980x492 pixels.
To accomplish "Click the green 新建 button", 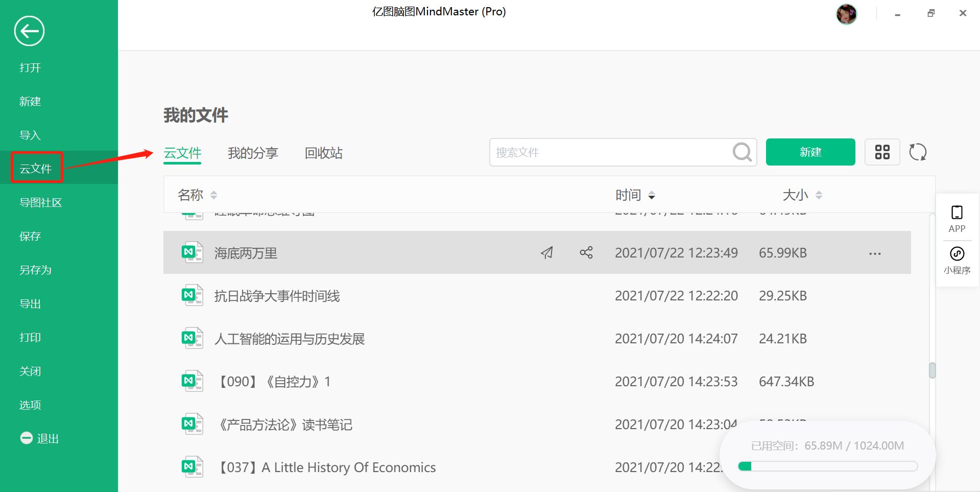I will click(x=810, y=152).
